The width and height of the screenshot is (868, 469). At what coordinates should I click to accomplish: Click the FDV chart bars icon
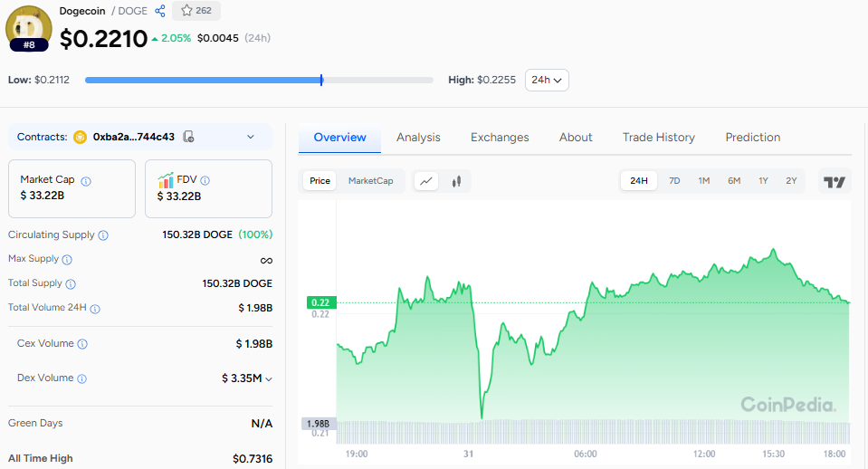click(x=166, y=180)
